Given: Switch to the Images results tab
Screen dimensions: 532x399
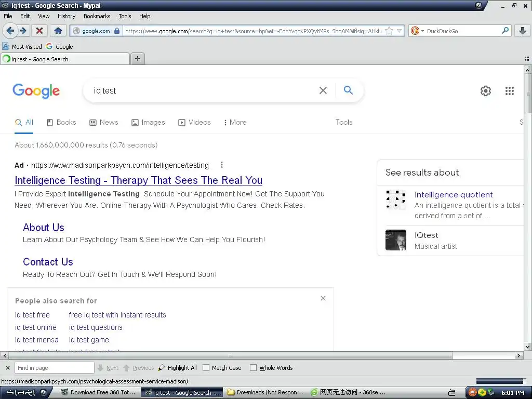Looking at the screenshot, I should point(148,123).
